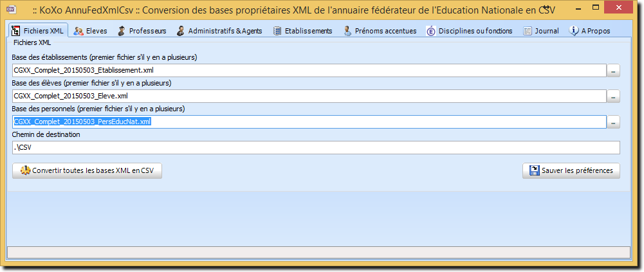
Task: Click the Chemin de destination field
Action: point(316,148)
